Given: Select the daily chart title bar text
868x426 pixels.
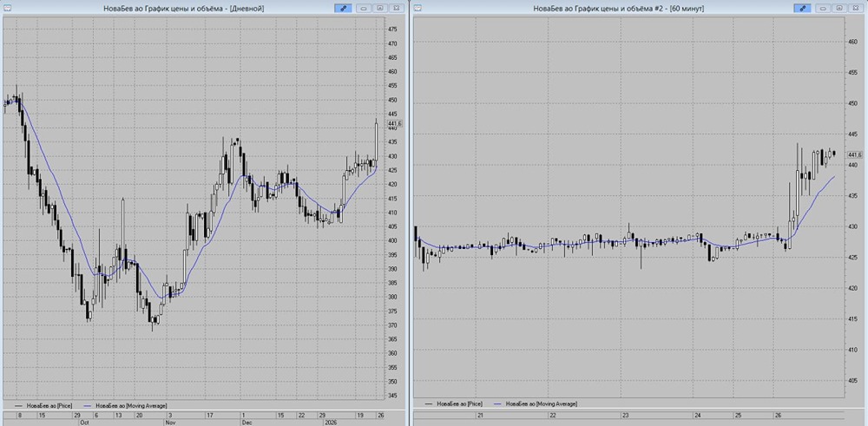Looking at the screenshot, I should click(184, 9).
